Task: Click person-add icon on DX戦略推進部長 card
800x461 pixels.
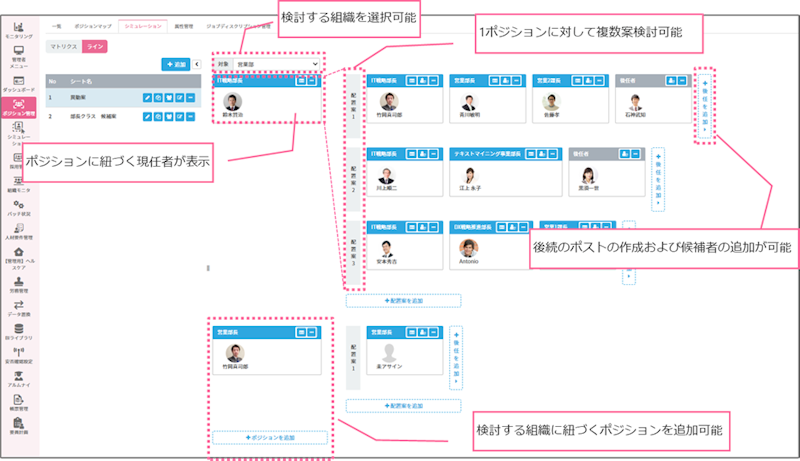Action: [x=512, y=227]
